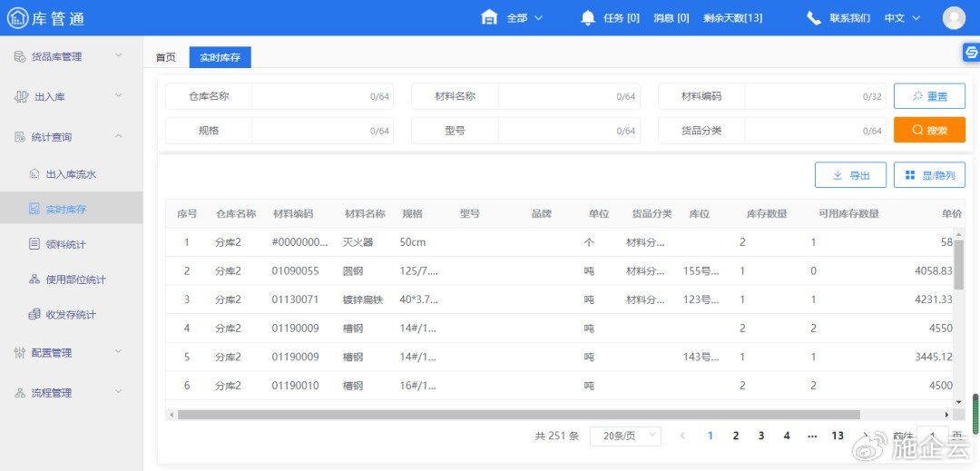980x471 pixels.
Task: Click the warehouse house icon in header
Action: (489, 18)
